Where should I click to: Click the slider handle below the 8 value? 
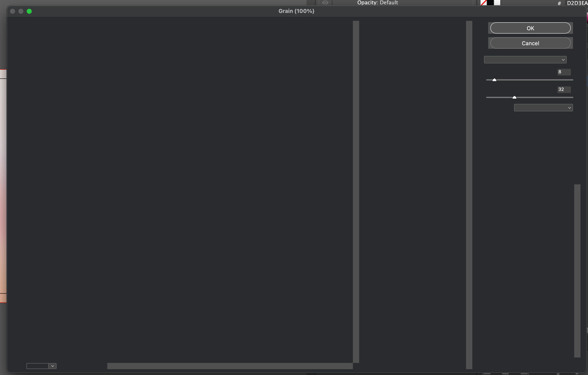pos(494,80)
